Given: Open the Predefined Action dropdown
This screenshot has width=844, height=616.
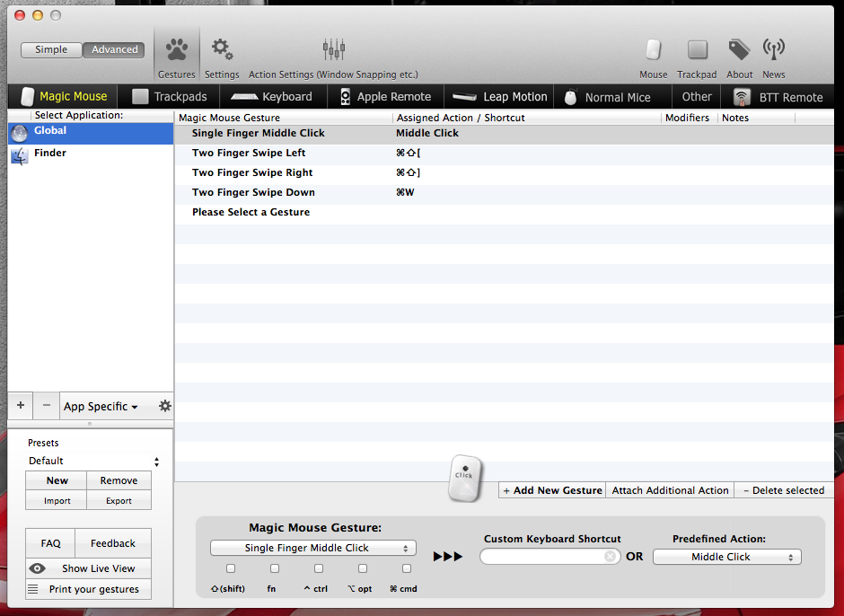Looking at the screenshot, I should (726, 557).
